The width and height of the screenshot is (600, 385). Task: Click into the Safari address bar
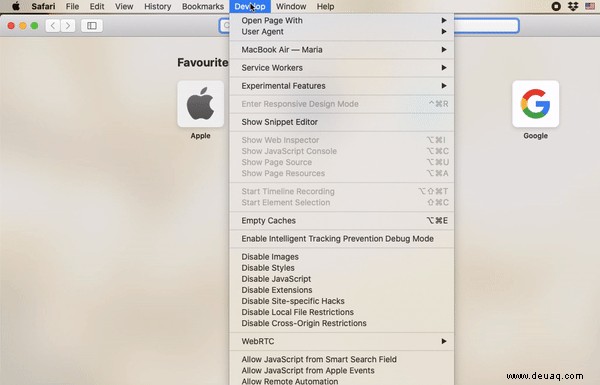click(486, 26)
